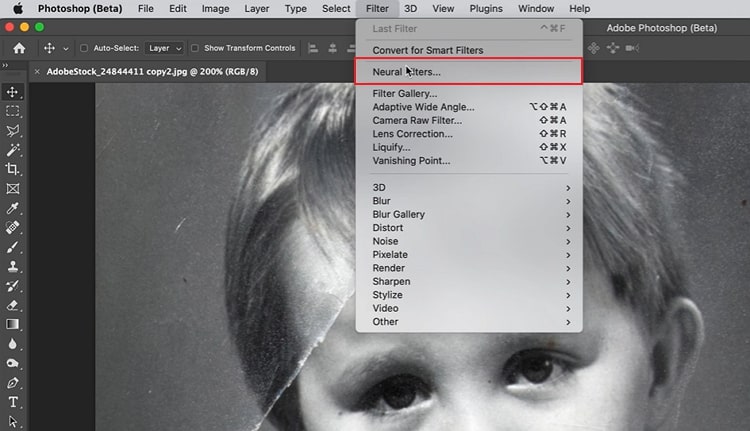Select the Horizontal Type tool

click(x=12, y=402)
